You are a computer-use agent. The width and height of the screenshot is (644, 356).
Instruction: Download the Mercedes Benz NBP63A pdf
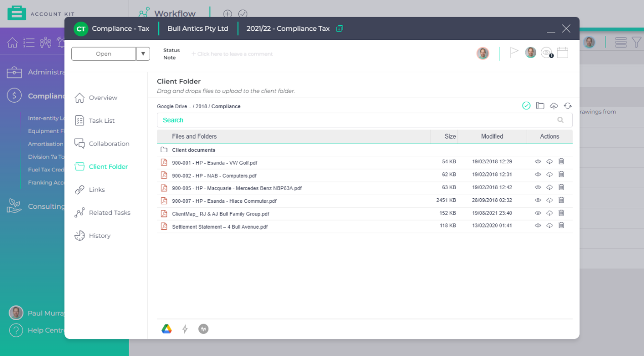click(549, 188)
